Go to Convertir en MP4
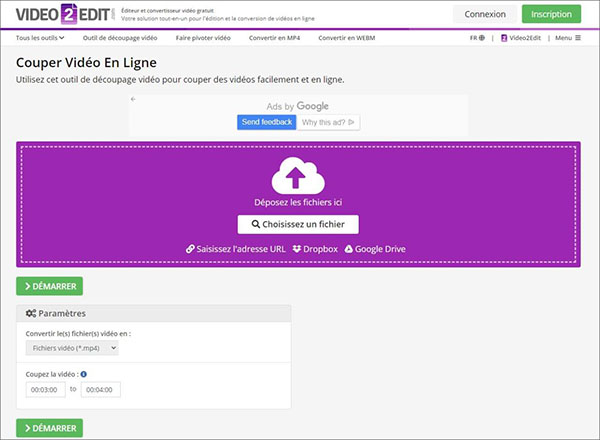The width and height of the screenshot is (600, 440). pos(275,38)
